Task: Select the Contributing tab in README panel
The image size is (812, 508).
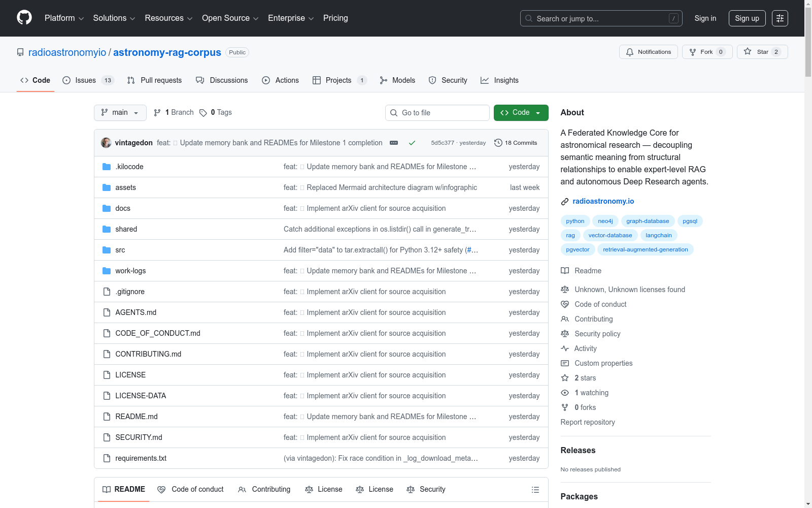Action: point(264,489)
